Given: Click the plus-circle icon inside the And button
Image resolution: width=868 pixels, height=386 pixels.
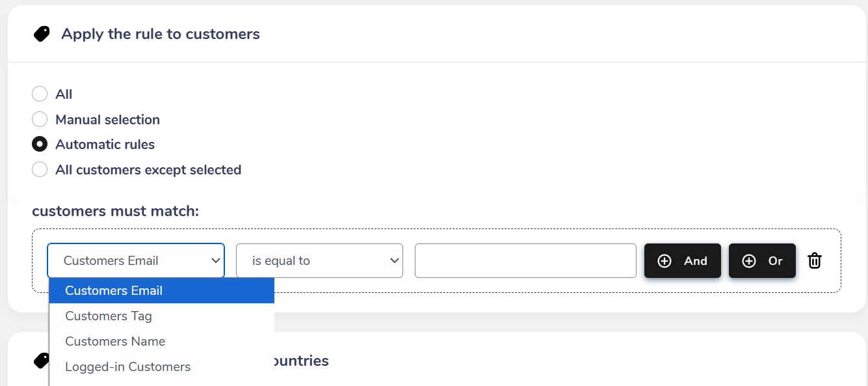Looking at the screenshot, I should tap(664, 261).
